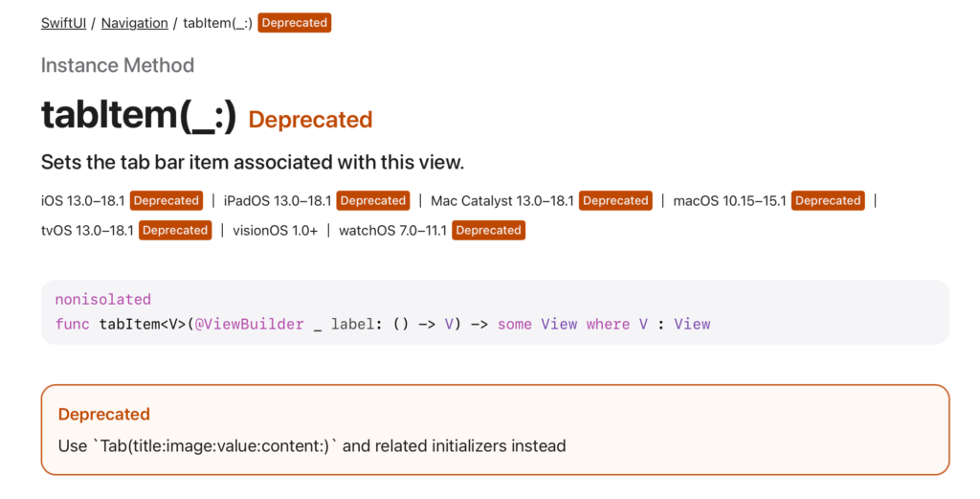The height and width of the screenshot is (499, 980).
Task: Click the nonisolated keyword in code block
Action: tap(103, 300)
